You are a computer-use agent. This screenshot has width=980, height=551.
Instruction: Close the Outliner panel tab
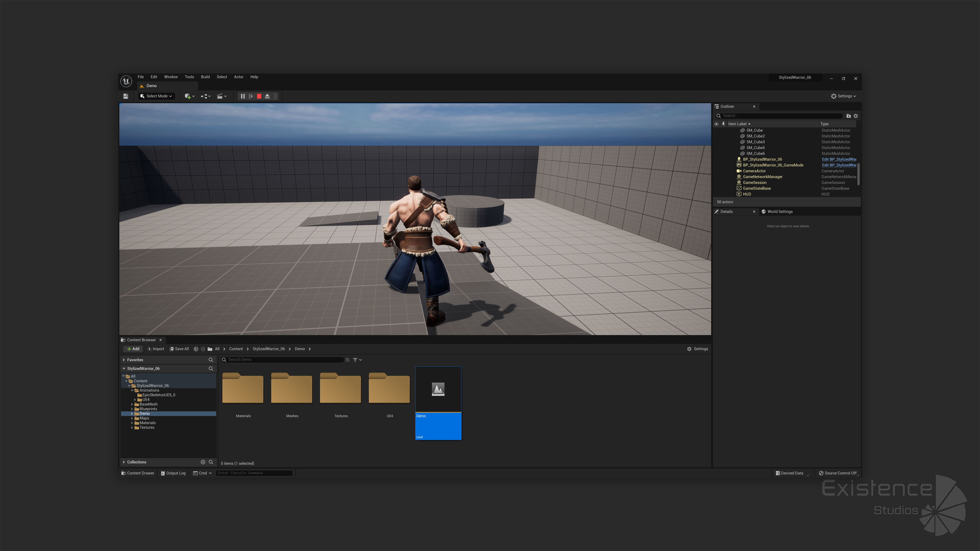[754, 106]
